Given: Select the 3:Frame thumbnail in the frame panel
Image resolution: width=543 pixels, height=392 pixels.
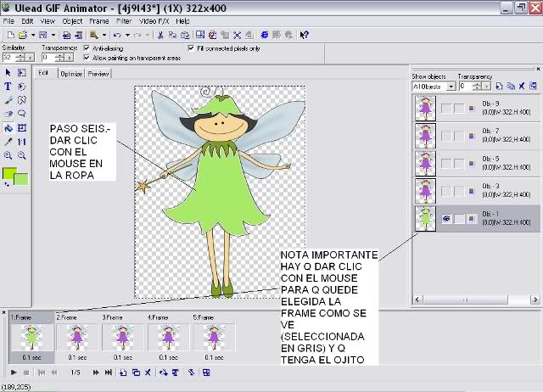Looking at the screenshot, I should (122, 337).
